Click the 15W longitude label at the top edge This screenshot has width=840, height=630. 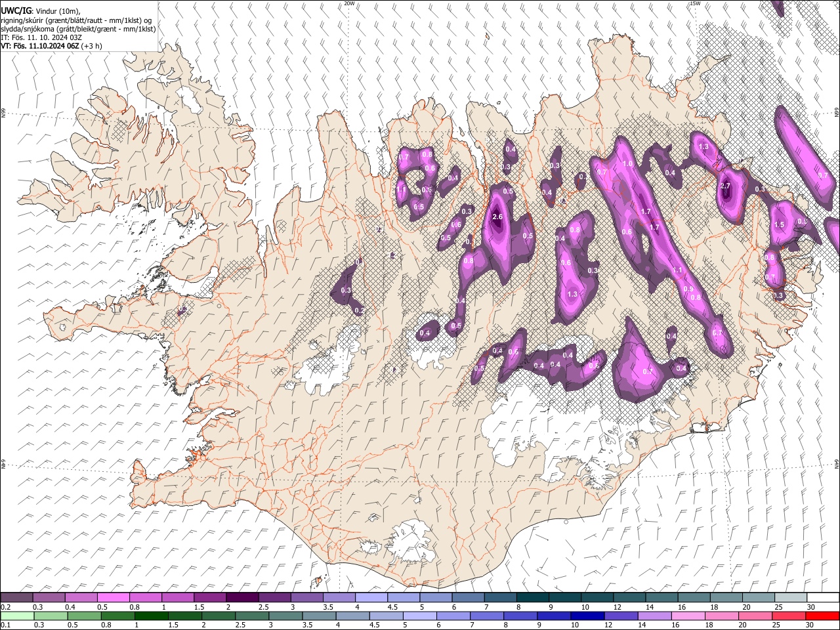click(695, 3)
